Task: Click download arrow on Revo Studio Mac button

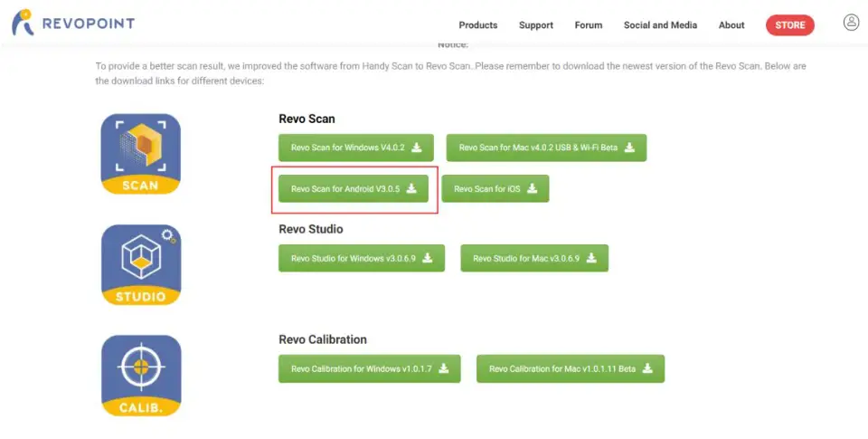Action: (591, 258)
